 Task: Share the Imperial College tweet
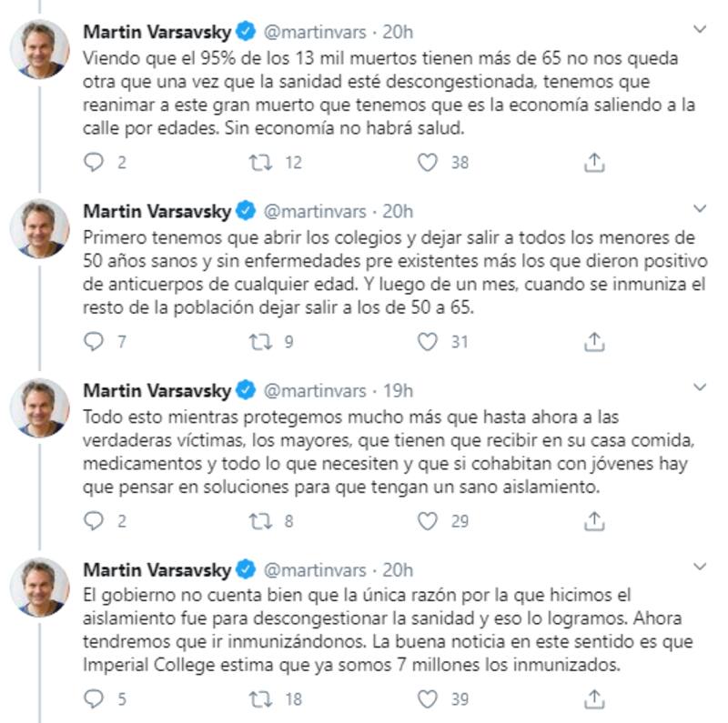click(593, 700)
